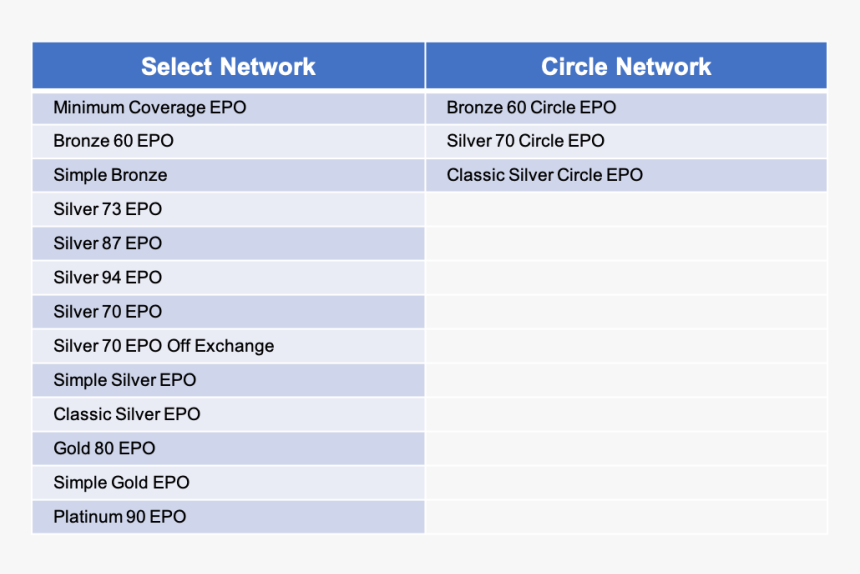860x574 pixels.
Task: Click the Classic Silver Circle EPO entry
Action: click(626, 175)
